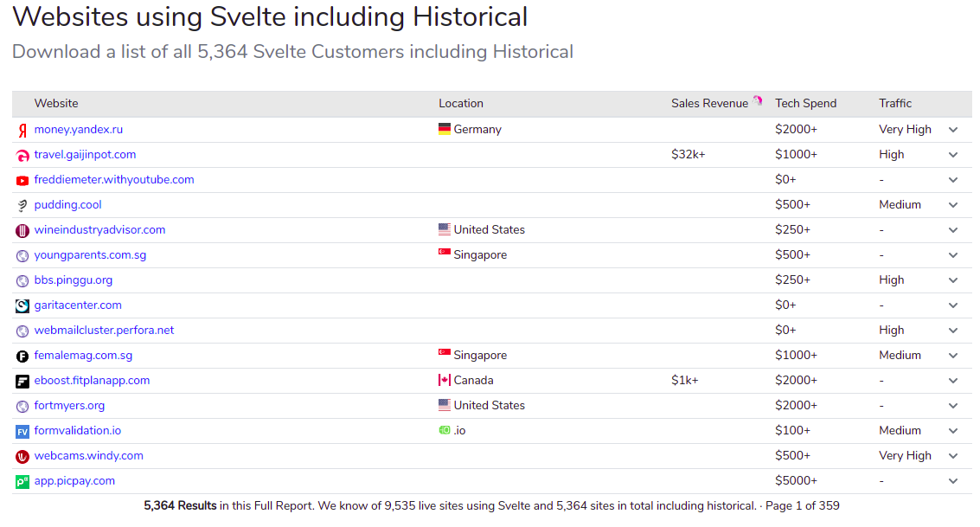This screenshot has width=980, height=527.
Task: Sort by the Tech Spend column header
Action: click(805, 104)
